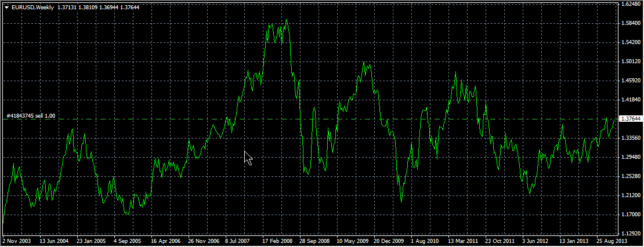Select 13 Mar 2011 on the time axis

click(463, 241)
